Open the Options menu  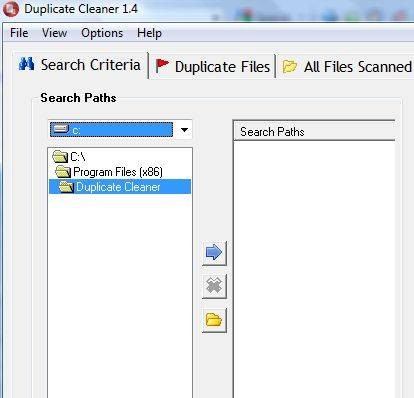102,33
